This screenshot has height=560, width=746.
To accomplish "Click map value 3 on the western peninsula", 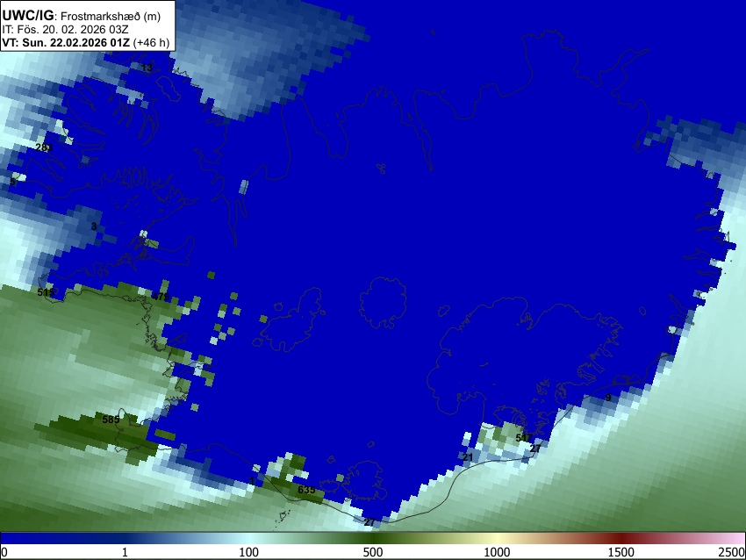I will point(94,226).
